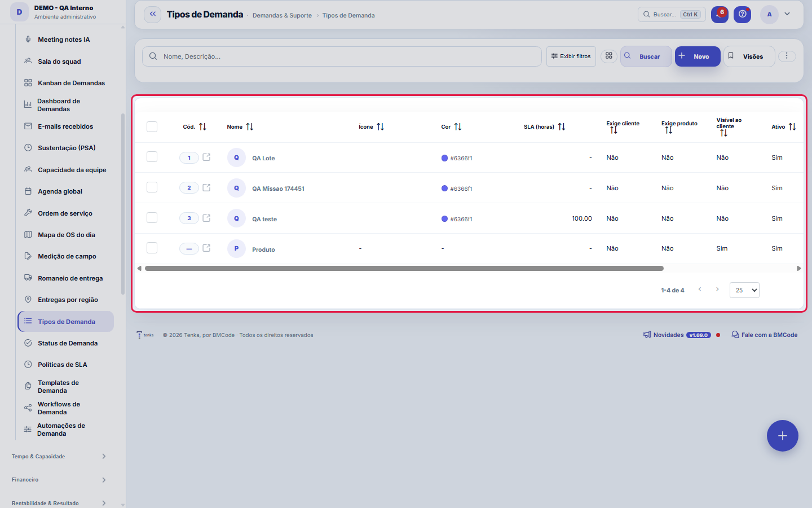
Task: Check the QA Missao 174451 row checkbox
Action: pyautogui.click(x=152, y=187)
